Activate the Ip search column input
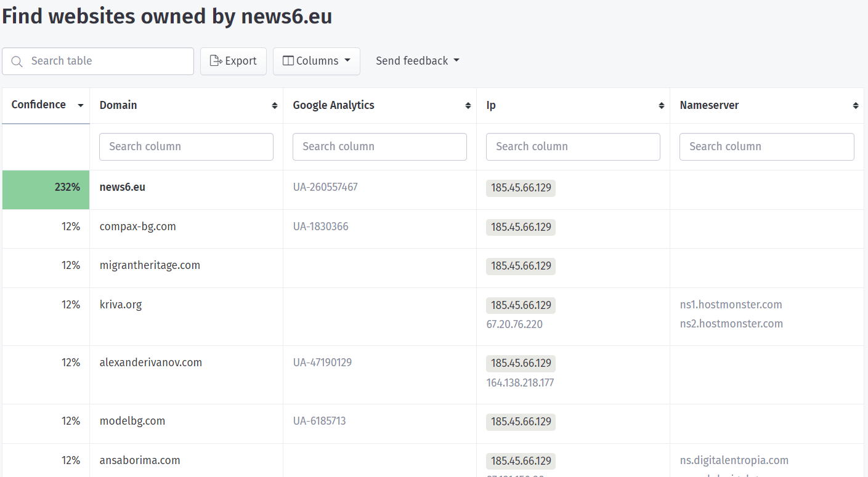The width and height of the screenshot is (868, 477). point(573,147)
